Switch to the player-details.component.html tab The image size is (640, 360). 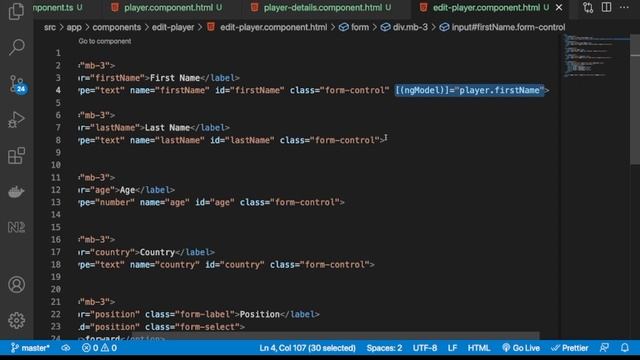point(323,7)
